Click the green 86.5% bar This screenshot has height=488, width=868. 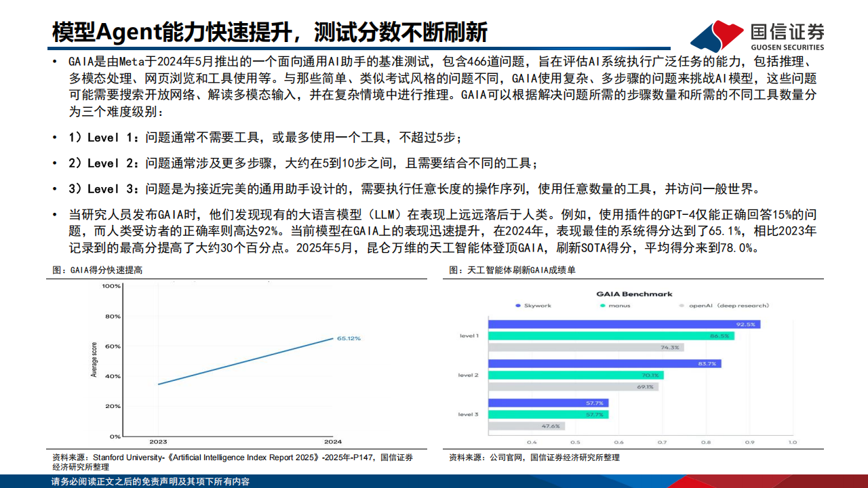(610, 335)
